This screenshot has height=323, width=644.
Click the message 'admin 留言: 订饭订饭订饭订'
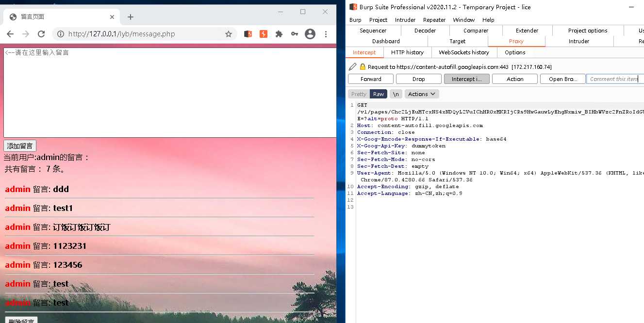[58, 227]
